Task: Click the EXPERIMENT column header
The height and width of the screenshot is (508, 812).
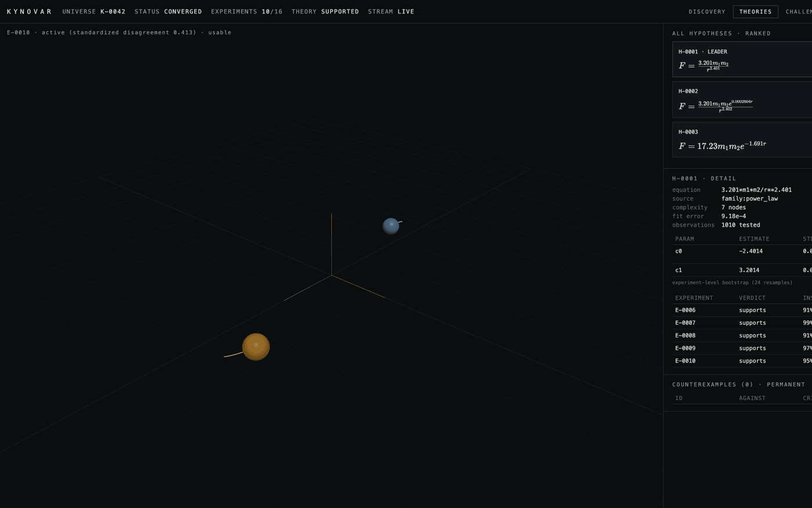Action: (x=694, y=298)
